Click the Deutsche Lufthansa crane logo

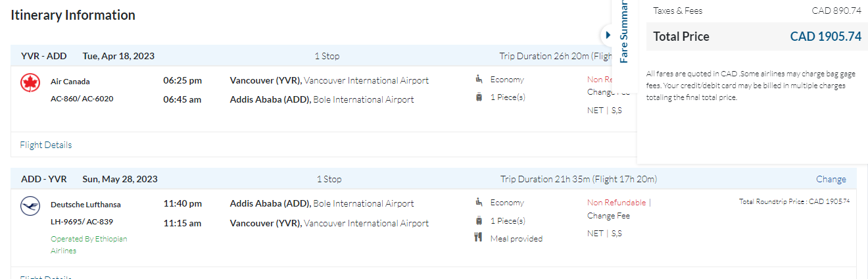click(30, 206)
